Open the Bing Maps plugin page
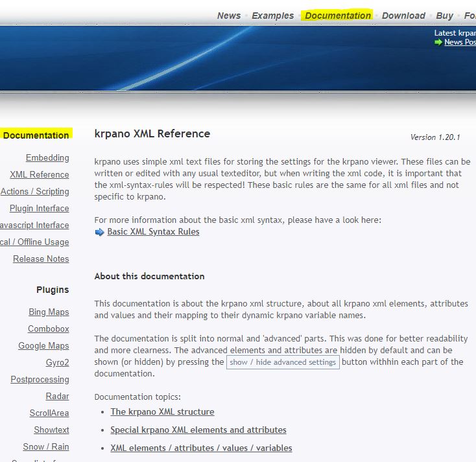The height and width of the screenshot is (462, 476). [49, 312]
